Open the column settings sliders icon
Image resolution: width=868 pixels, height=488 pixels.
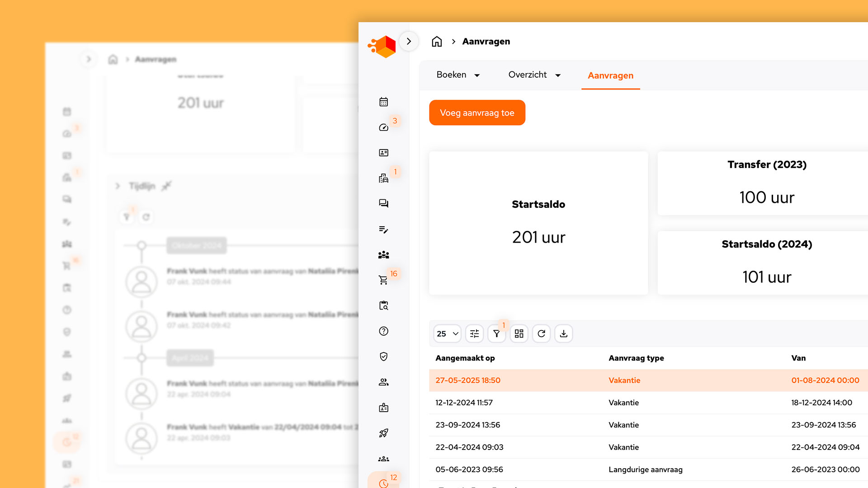(x=474, y=333)
